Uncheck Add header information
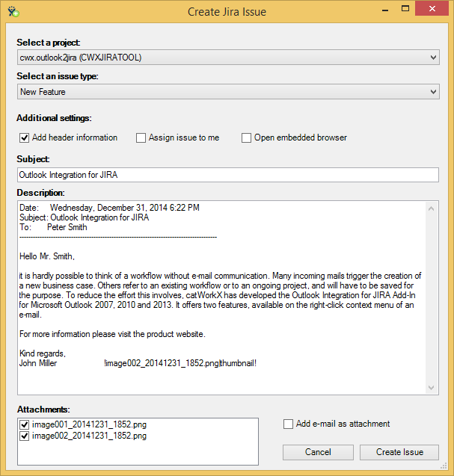This screenshot has width=454, height=476. pyautogui.click(x=24, y=137)
